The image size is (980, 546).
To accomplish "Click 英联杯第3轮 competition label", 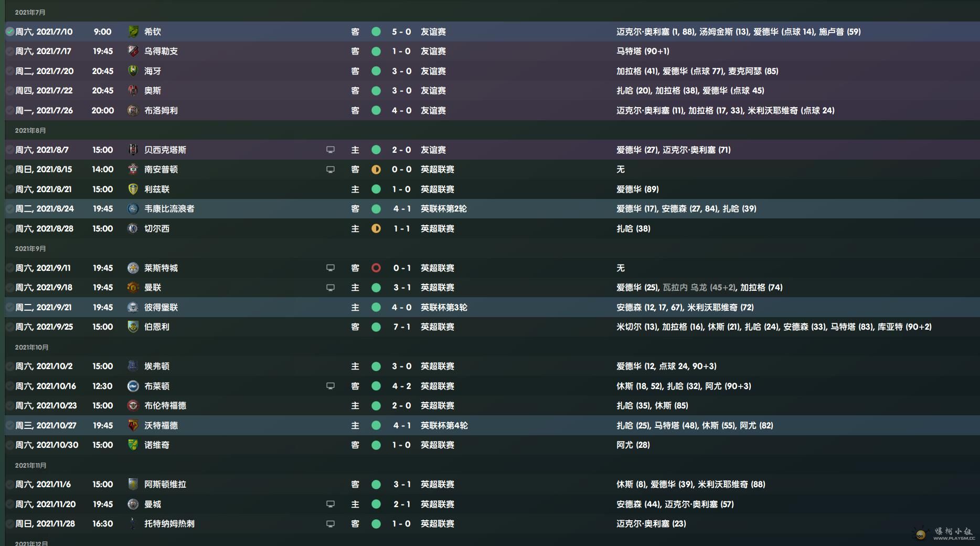I will point(444,307).
